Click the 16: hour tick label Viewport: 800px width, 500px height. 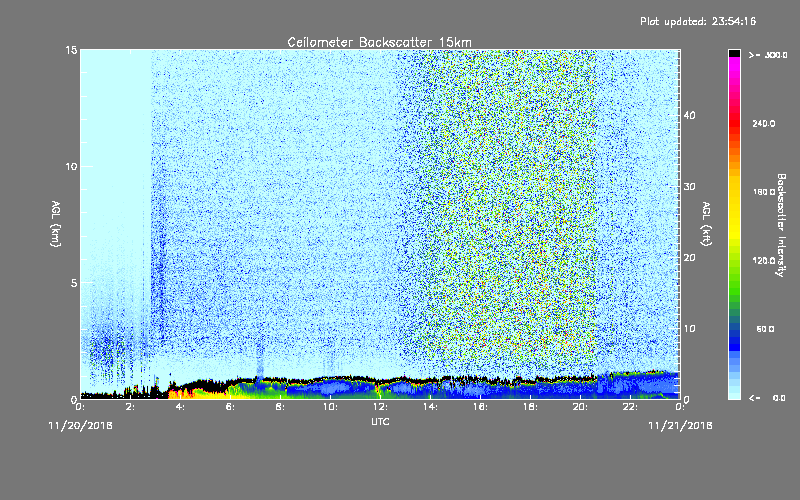(x=480, y=407)
